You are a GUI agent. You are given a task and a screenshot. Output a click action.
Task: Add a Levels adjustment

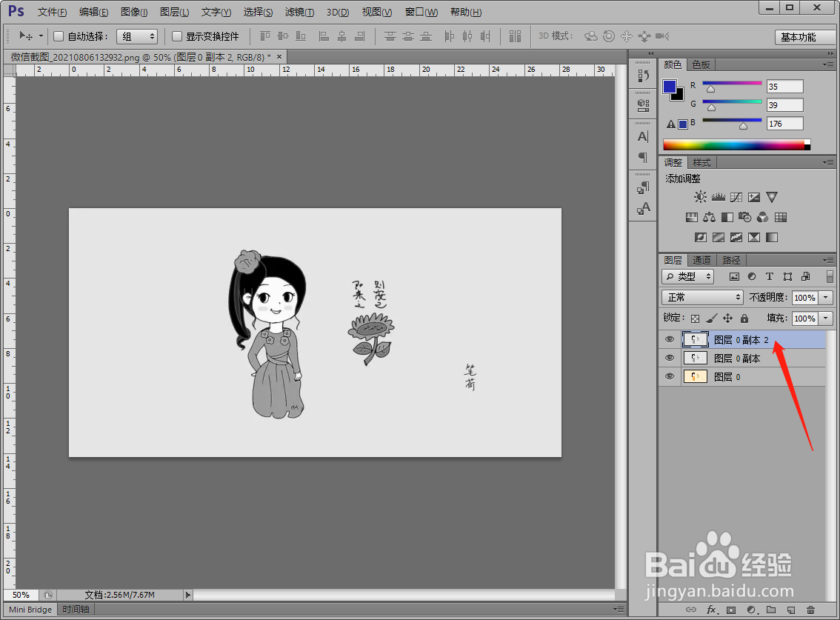point(719,197)
